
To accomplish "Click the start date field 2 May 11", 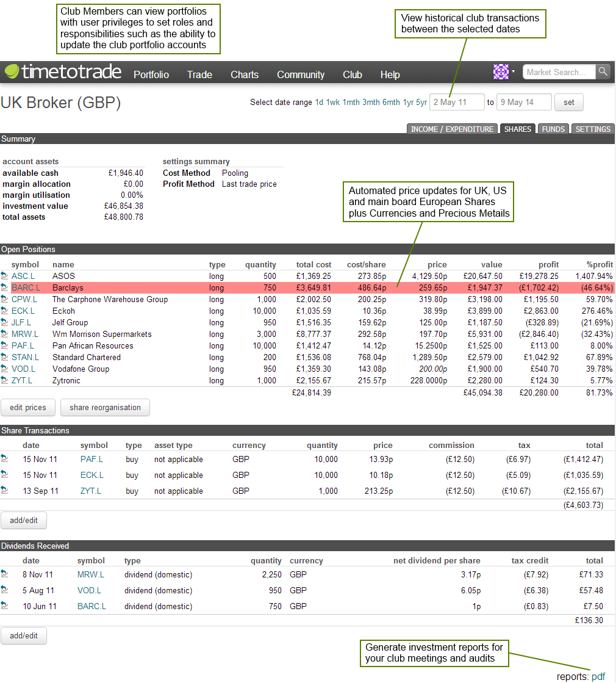I will tap(457, 103).
